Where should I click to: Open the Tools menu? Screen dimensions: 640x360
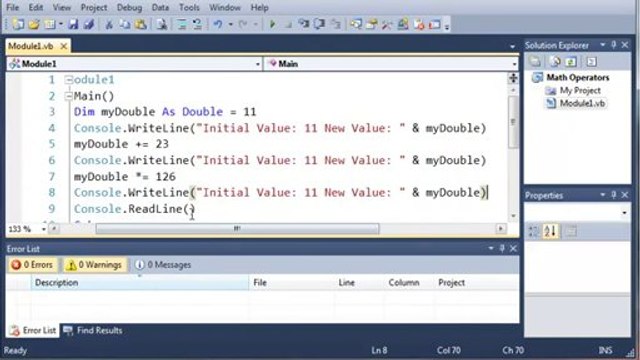pyautogui.click(x=189, y=7)
